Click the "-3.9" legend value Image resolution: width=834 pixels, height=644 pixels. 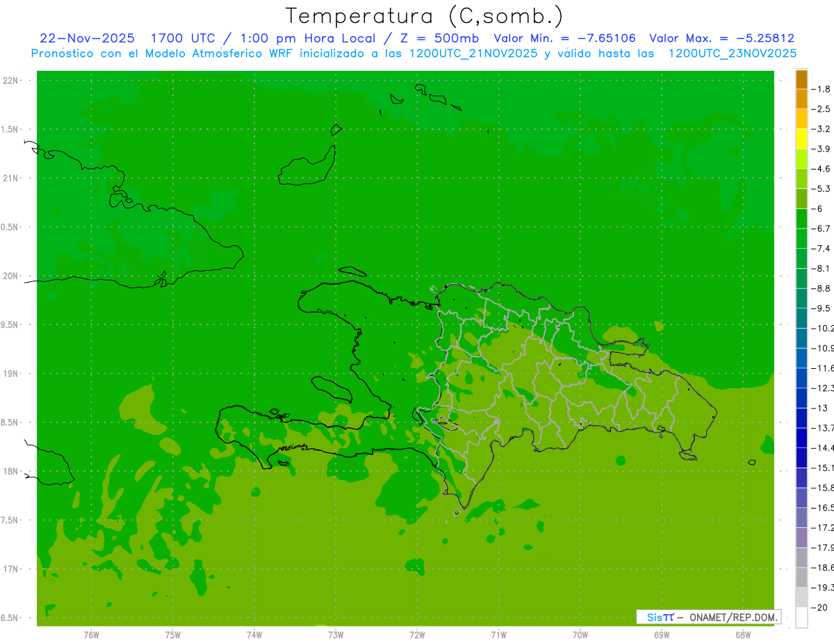821,149
